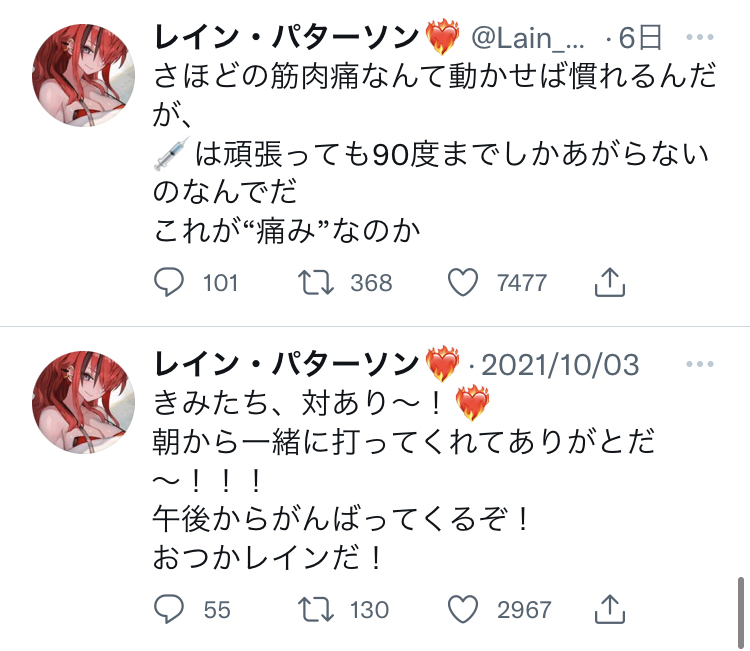Reply to the 2021/10/03 tweet
Image resolution: width=750 pixels, height=651 pixels.
click(x=168, y=609)
